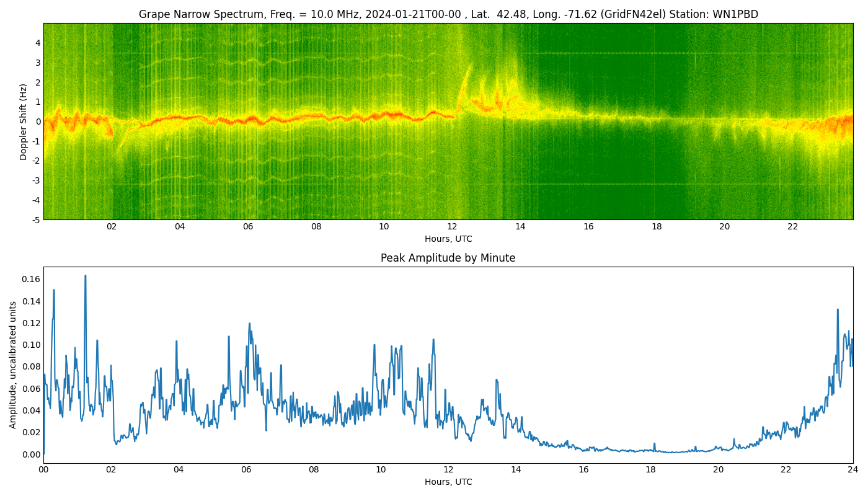Click the amplitude spike near hour 23.5
868x496 pixels.
[837, 310]
